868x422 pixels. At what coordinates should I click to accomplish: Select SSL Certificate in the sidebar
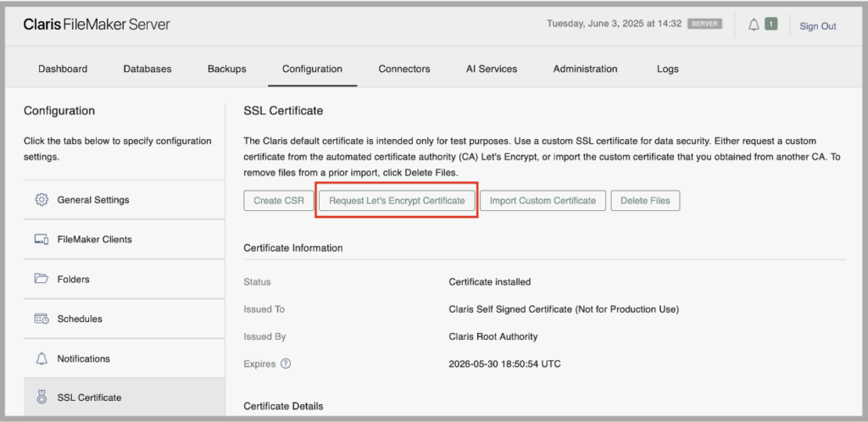point(124,397)
